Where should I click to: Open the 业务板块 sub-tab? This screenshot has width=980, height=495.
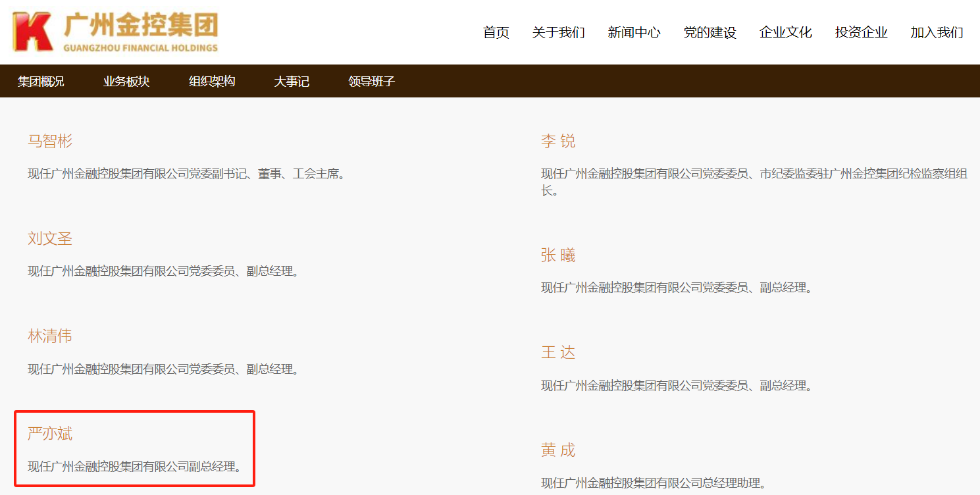[x=126, y=82]
